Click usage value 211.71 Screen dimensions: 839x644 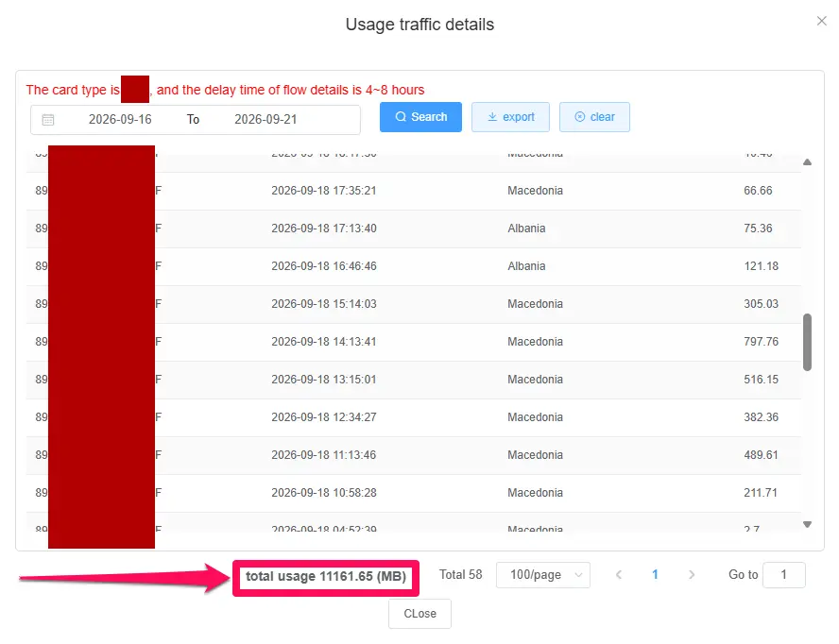[761, 493]
